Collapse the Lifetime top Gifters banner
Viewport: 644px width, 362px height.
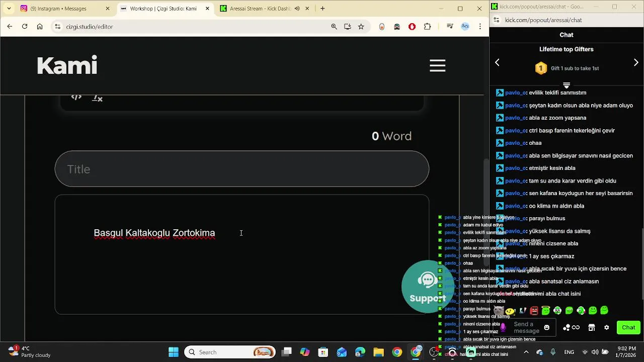pos(567,85)
